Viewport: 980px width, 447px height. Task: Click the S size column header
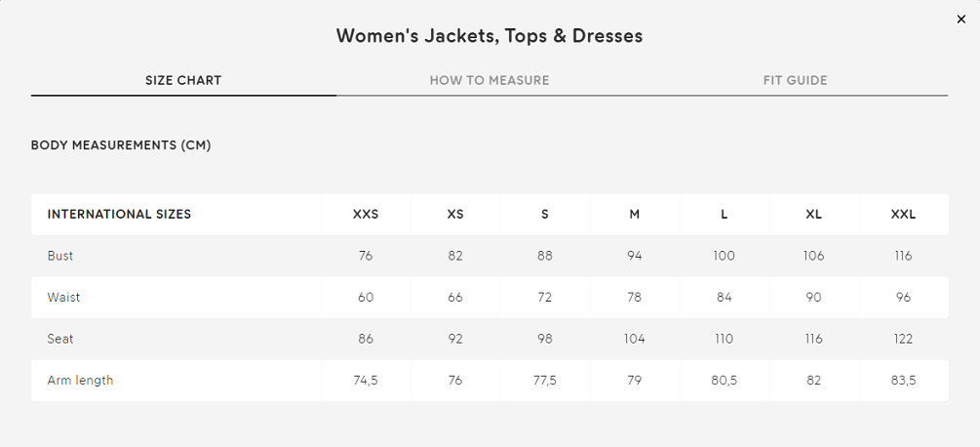pyautogui.click(x=545, y=214)
